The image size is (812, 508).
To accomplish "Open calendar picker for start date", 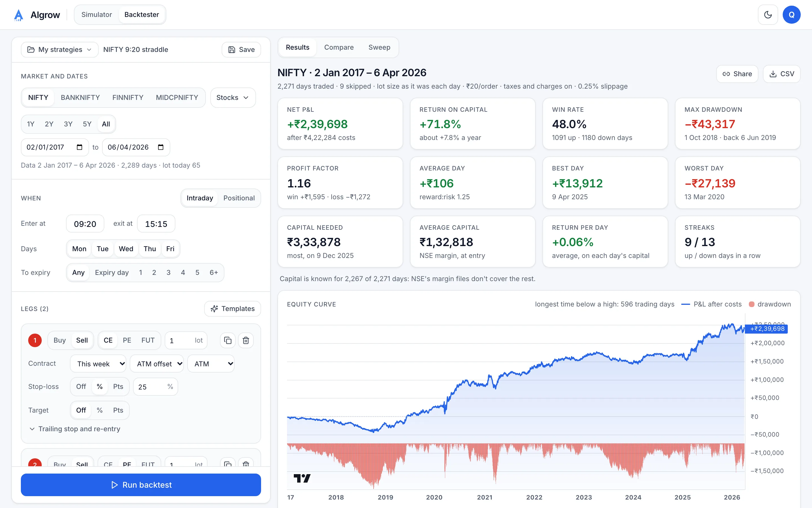I will coord(80,147).
